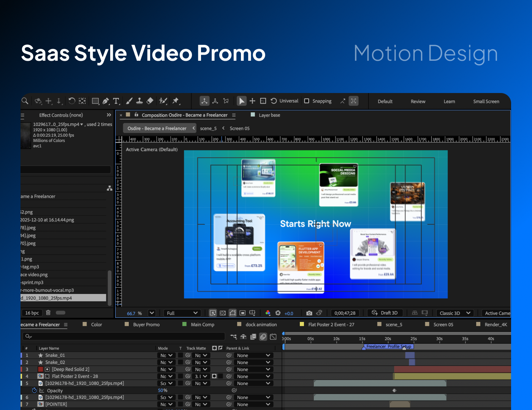Open the project flowchart icon
Viewport: 532px width, 410px height.
click(109, 188)
